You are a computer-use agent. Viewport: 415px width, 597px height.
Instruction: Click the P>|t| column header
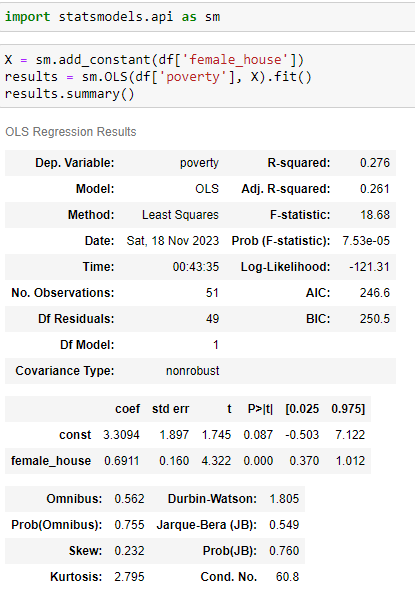(260, 409)
